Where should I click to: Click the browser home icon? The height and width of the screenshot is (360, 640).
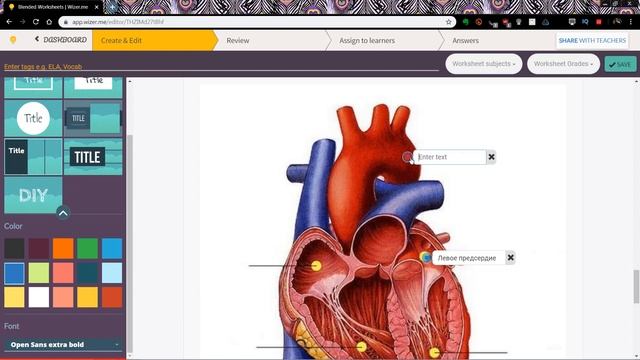pos(49,22)
